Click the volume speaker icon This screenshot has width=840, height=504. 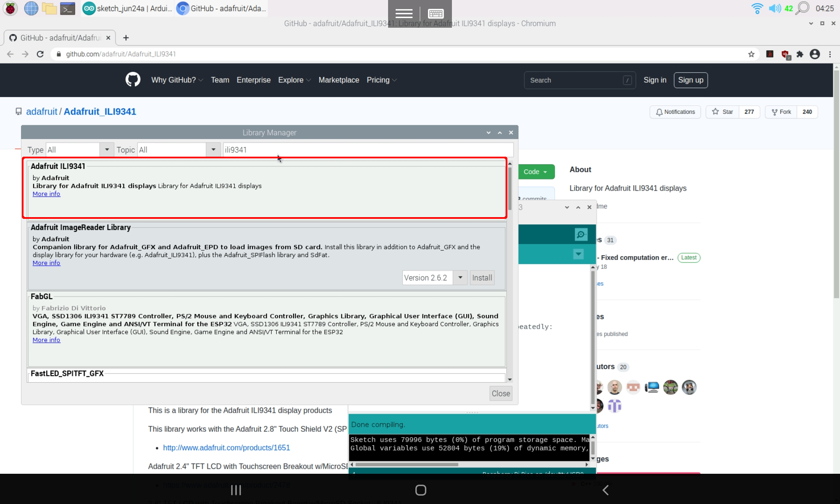(774, 8)
